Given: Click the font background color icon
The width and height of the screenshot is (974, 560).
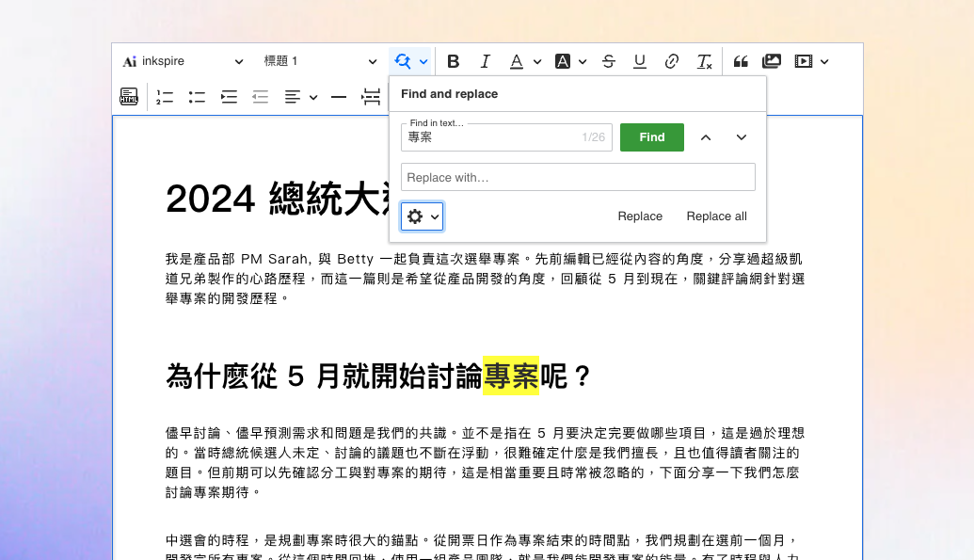Looking at the screenshot, I should click(563, 61).
